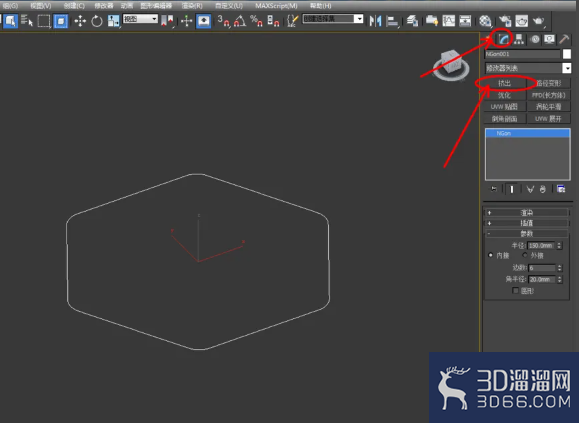The image size is (579, 423).
Task: Open the reference coordinate system dropdown
Action: pos(140,19)
